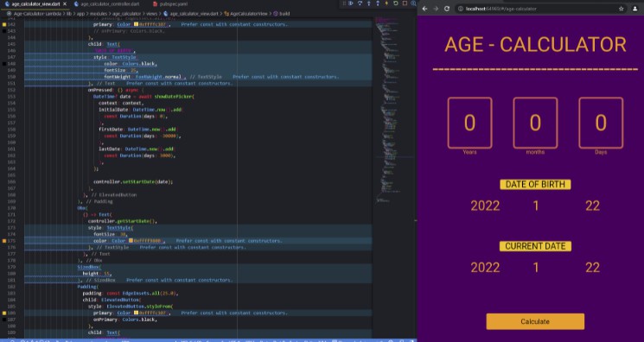Trigger Hot Reload lightning icon

coord(386,3)
